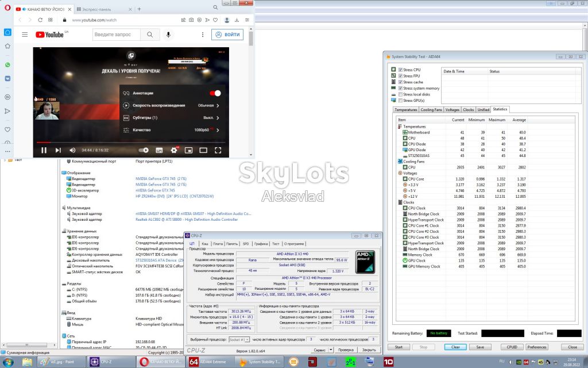Skip to the next video
The width and height of the screenshot is (588, 368).
pyautogui.click(x=58, y=150)
